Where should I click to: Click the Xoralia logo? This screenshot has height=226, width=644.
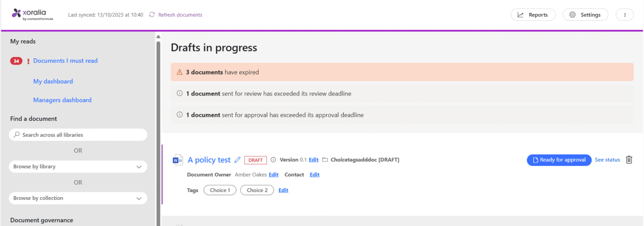coord(32,15)
